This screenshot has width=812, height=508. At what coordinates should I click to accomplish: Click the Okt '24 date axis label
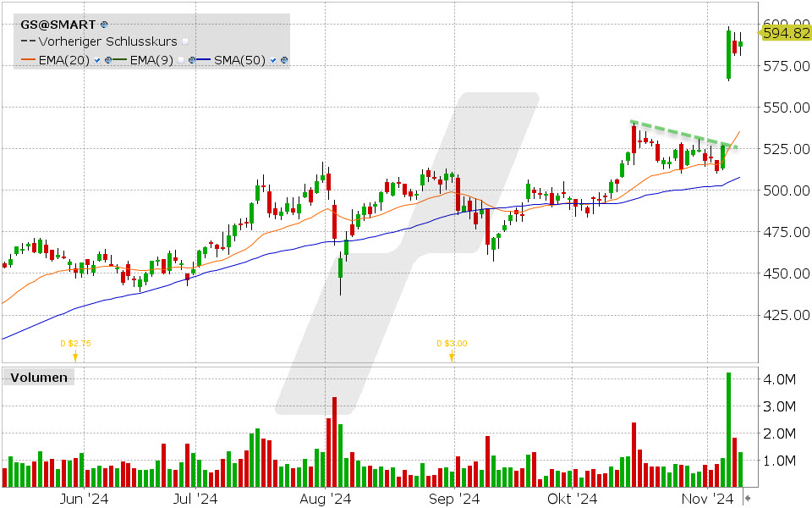tap(573, 500)
